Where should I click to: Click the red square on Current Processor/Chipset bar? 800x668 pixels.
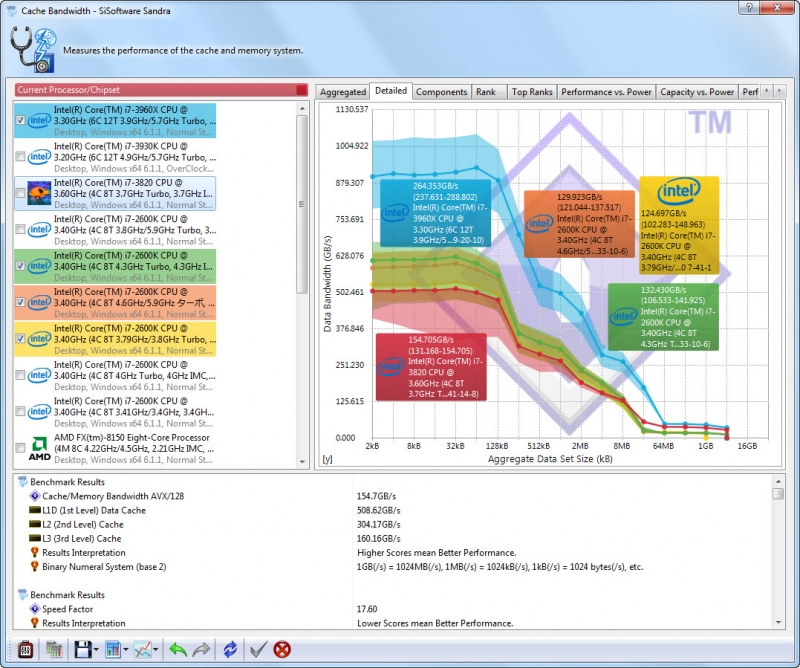click(302, 90)
